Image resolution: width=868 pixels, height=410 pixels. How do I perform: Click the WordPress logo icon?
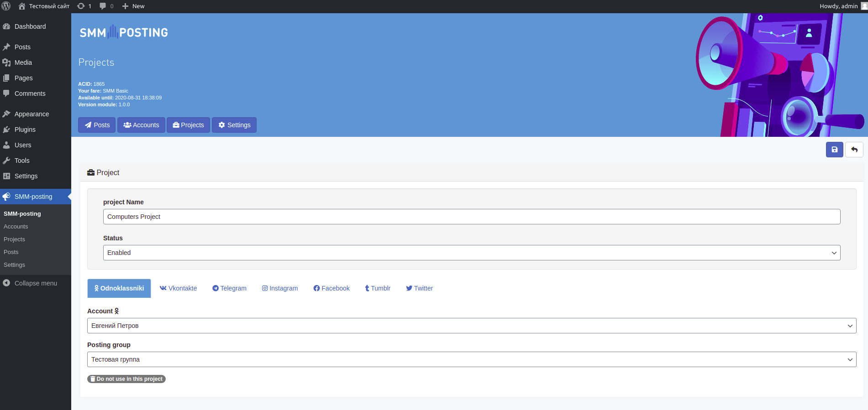pos(6,6)
